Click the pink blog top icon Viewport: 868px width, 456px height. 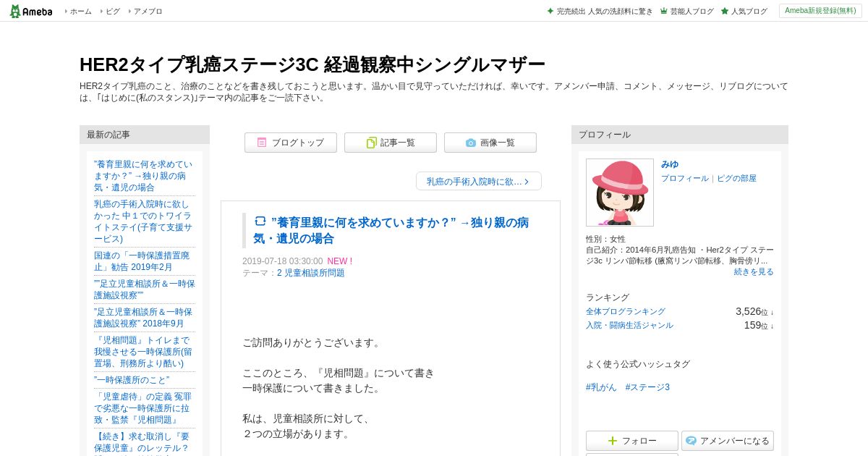(262, 143)
